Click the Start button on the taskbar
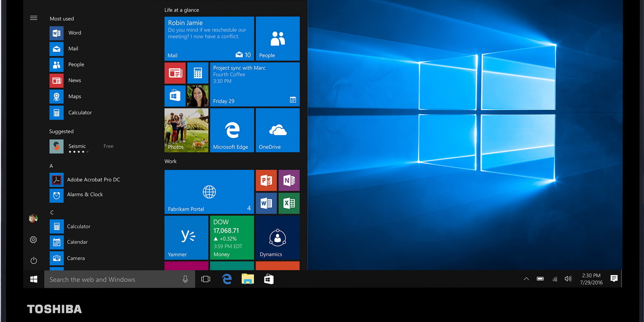 (34, 279)
